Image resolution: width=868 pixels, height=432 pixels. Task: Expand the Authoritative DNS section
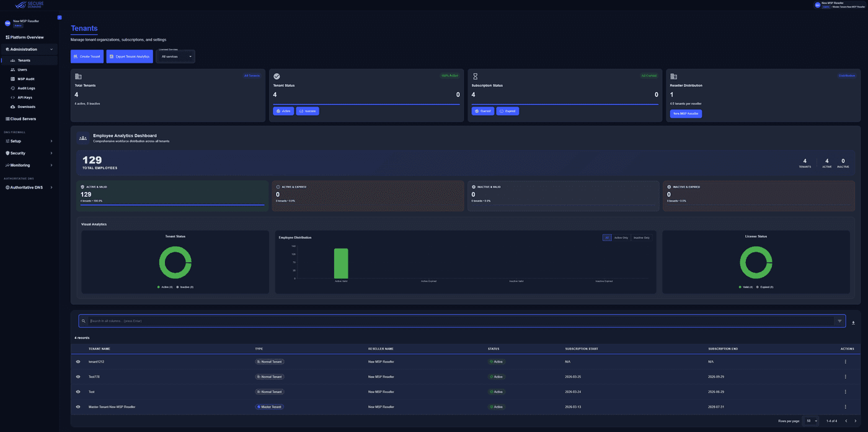tap(29, 187)
